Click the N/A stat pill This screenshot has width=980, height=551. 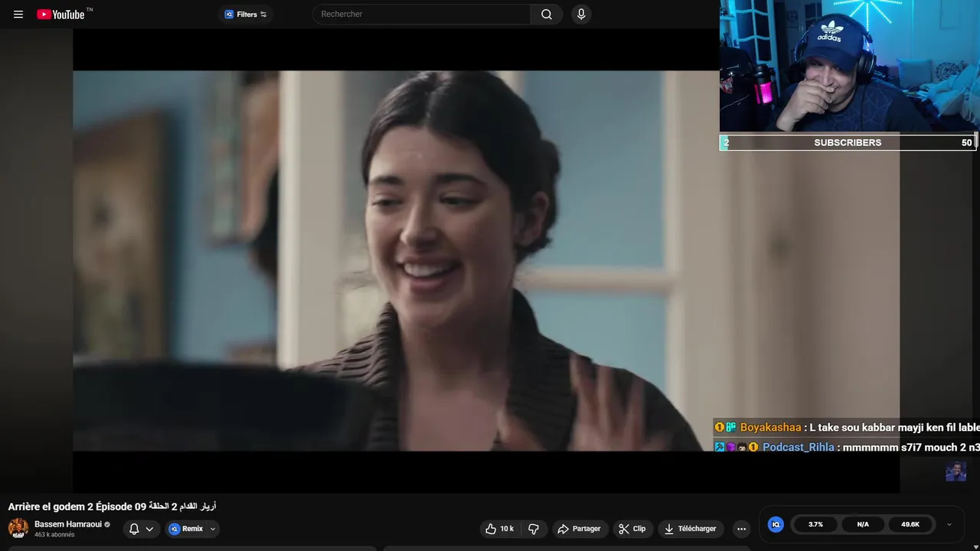point(863,524)
